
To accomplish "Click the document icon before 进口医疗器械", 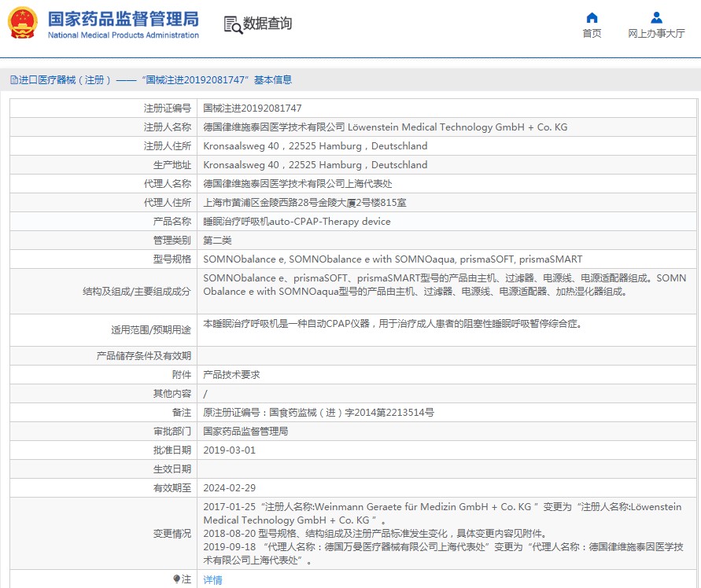I will point(13,80).
